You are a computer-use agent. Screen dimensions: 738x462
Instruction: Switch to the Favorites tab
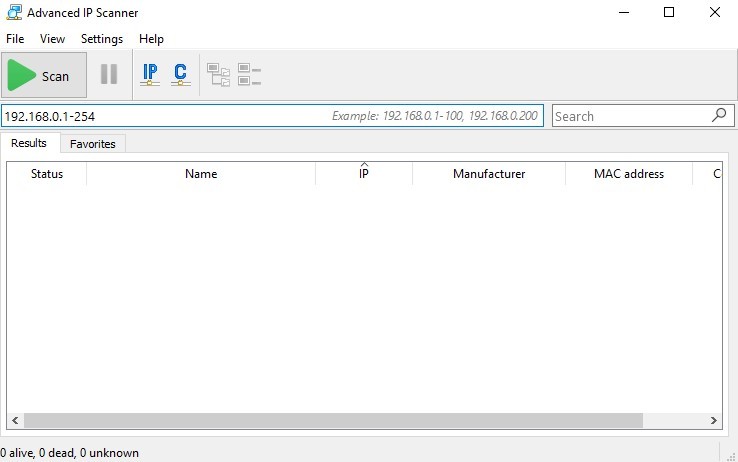93,144
